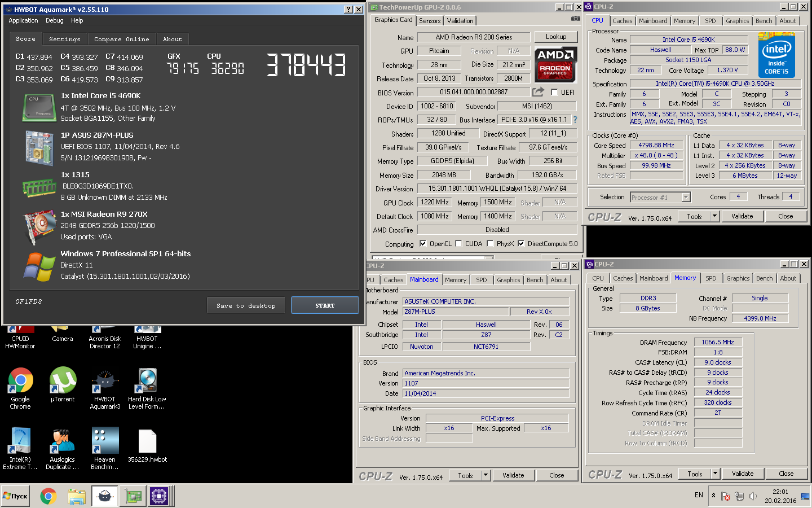The height and width of the screenshot is (508, 812).
Task: Click the GPU-Z screenshot camera icon
Action: (x=575, y=19)
